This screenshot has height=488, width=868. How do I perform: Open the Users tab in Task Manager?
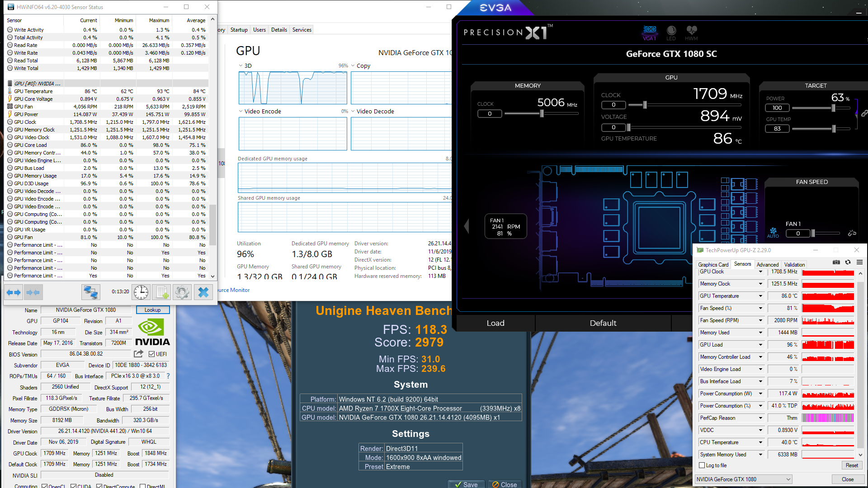tap(259, 30)
